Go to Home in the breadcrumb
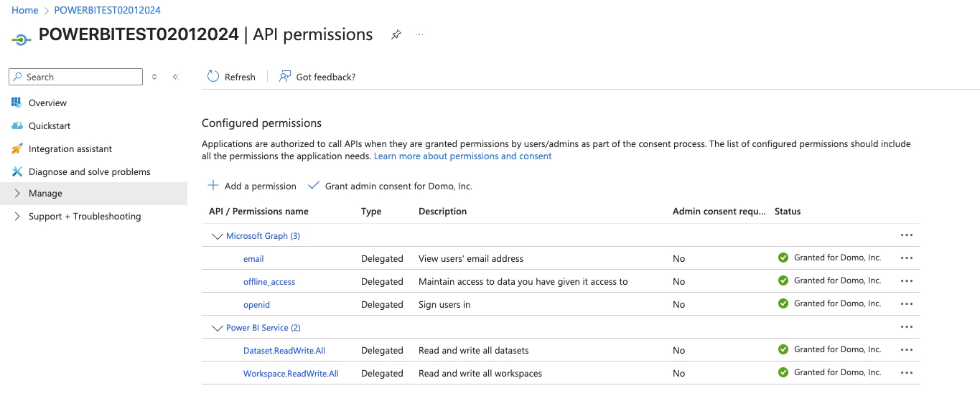 pos(25,10)
